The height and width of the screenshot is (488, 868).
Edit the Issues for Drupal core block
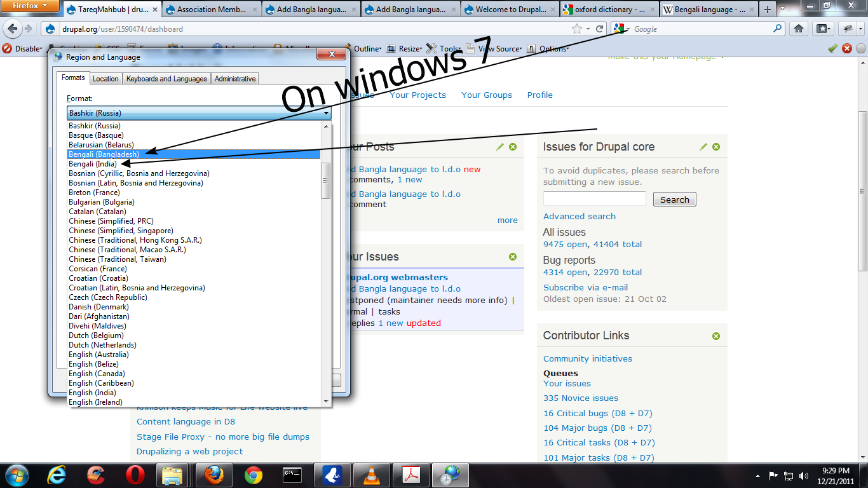point(703,147)
